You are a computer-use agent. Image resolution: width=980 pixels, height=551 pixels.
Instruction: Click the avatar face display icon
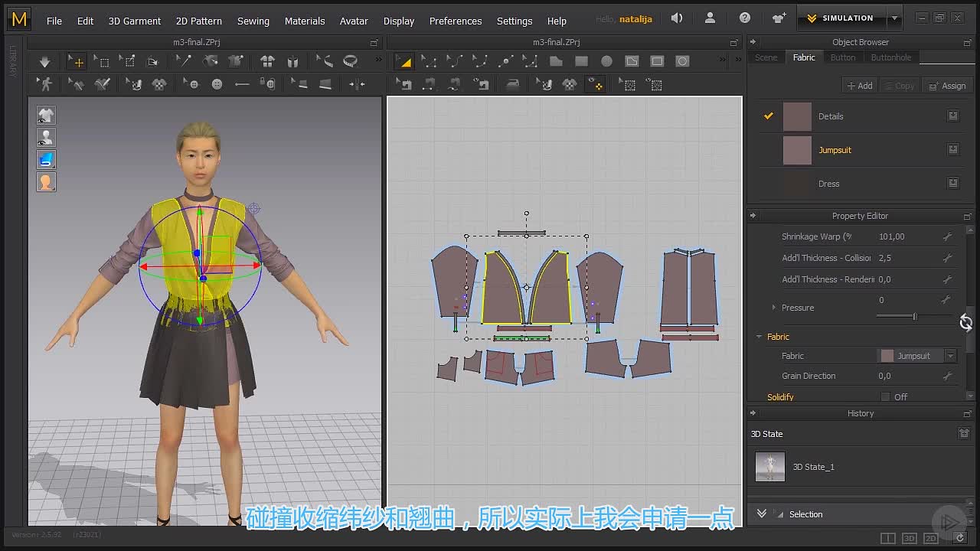point(46,182)
